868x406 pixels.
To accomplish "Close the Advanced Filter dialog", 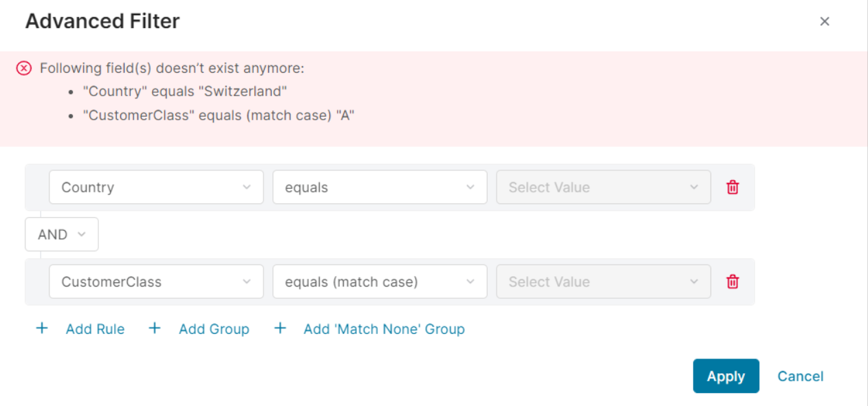I will pos(825,21).
